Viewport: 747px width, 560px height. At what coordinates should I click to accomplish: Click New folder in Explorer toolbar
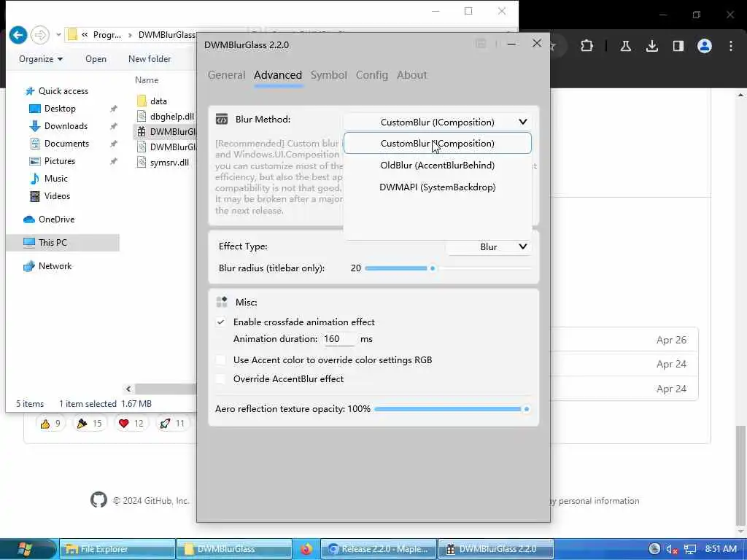150,59
